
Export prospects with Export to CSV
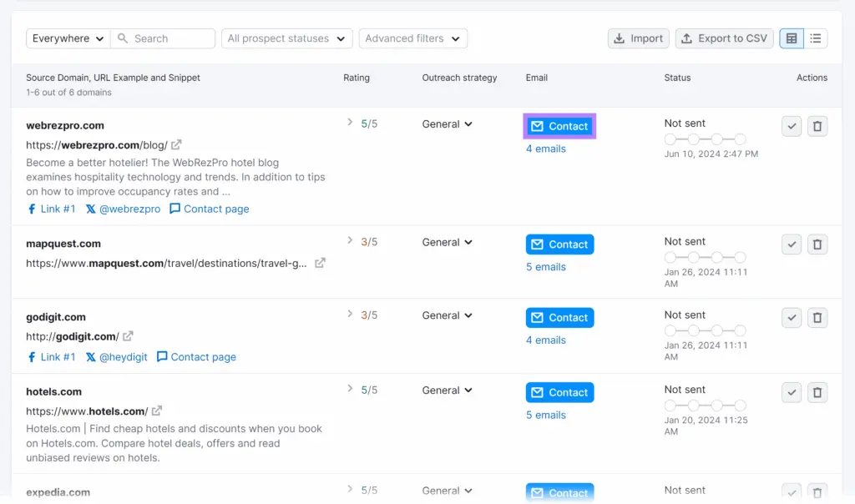coord(724,38)
